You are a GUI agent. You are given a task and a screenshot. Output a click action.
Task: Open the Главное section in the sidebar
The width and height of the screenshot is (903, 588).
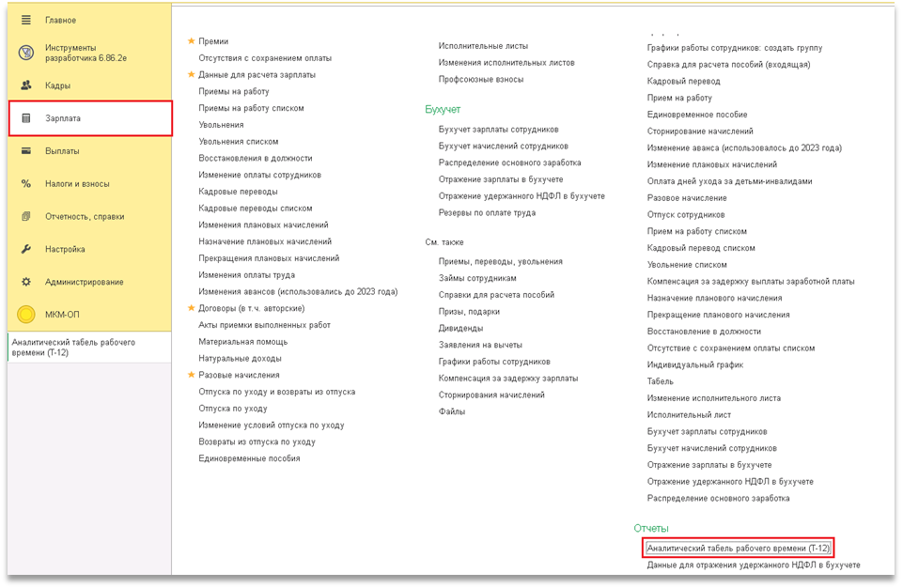click(61, 20)
